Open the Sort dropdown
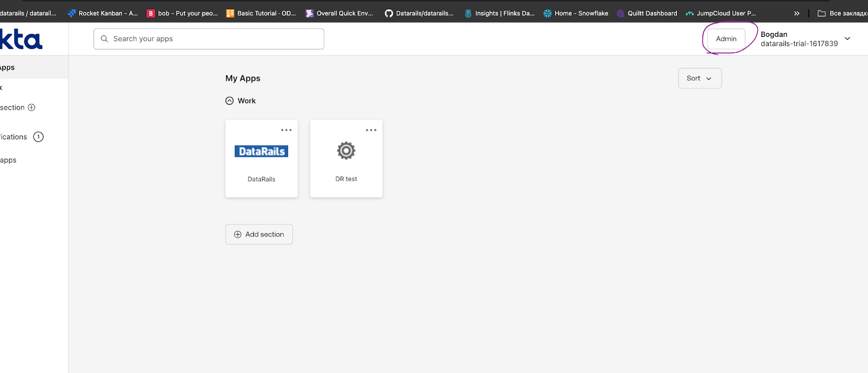This screenshot has height=373, width=868. (700, 78)
